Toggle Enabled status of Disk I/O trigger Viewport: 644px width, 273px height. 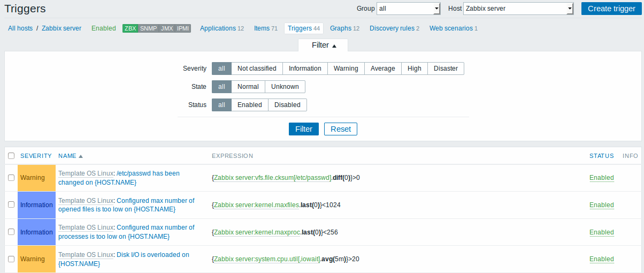pos(601,259)
